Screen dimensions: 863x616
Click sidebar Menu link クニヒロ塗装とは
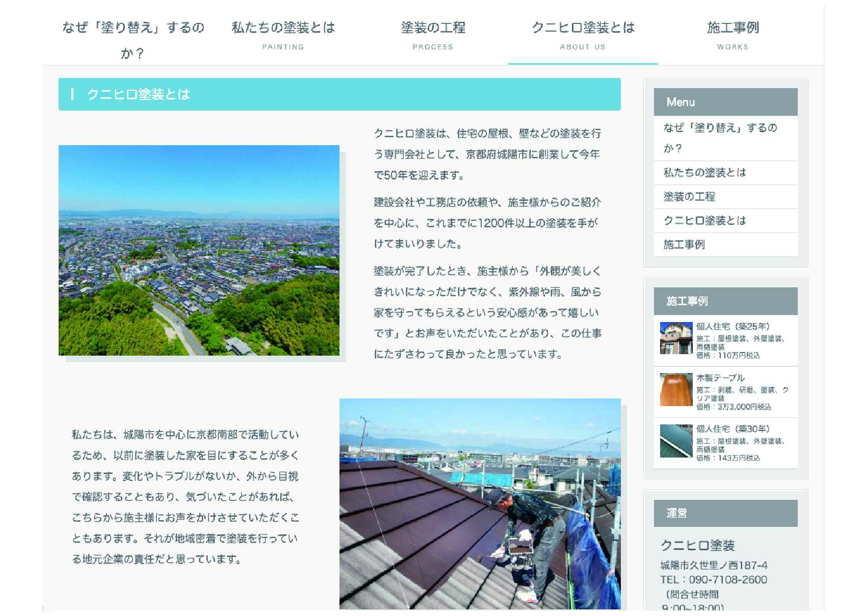click(x=704, y=221)
